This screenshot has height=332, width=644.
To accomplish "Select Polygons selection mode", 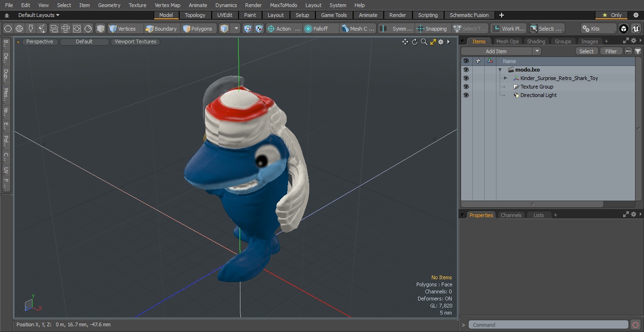I will pyautogui.click(x=198, y=29).
